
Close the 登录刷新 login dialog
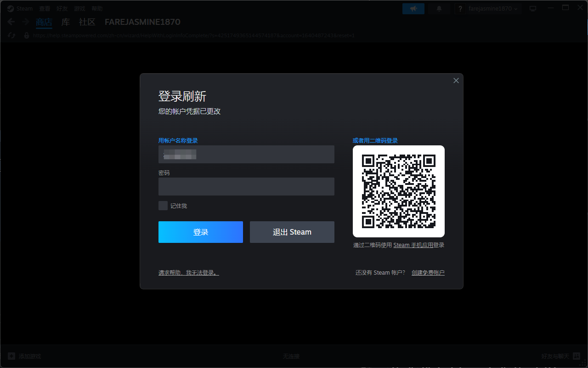(456, 80)
